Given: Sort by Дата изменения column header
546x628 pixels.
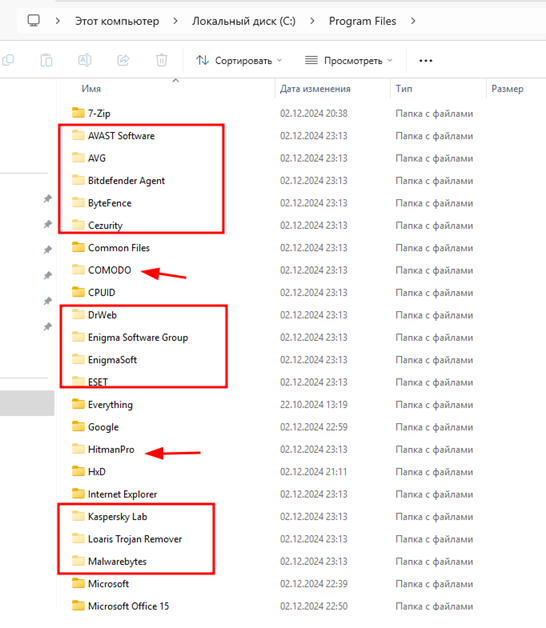Looking at the screenshot, I should pyautogui.click(x=315, y=89).
